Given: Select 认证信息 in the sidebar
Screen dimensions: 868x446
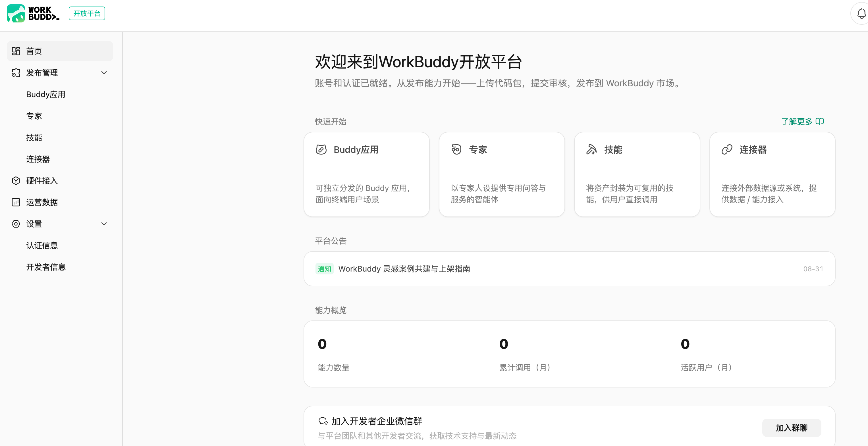Looking at the screenshot, I should (x=42, y=245).
